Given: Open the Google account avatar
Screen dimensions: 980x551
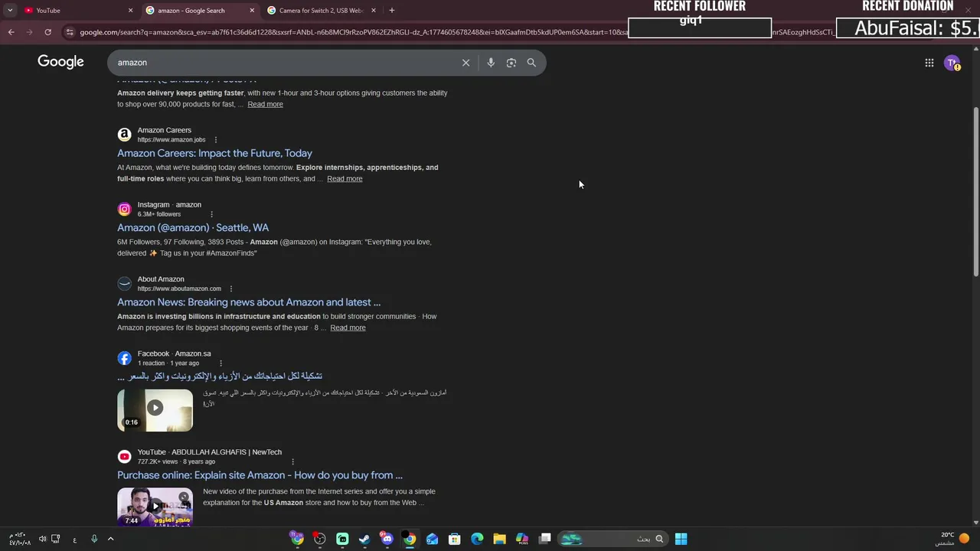Looking at the screenshot, I should (x=952, y=63).
